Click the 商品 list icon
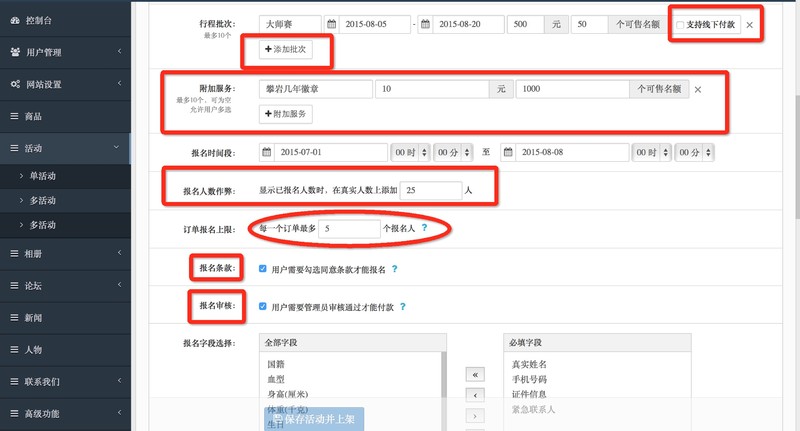 coord(14,116)
